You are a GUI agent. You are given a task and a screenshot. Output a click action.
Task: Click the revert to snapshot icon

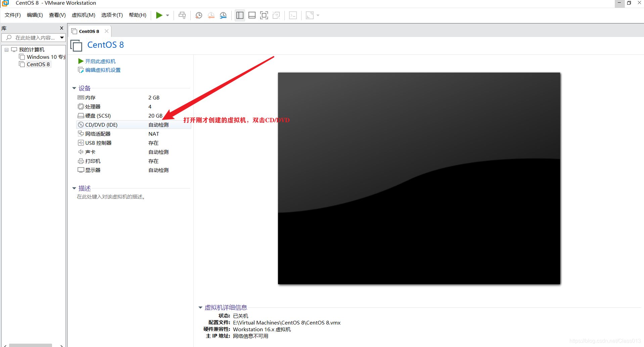211,15
